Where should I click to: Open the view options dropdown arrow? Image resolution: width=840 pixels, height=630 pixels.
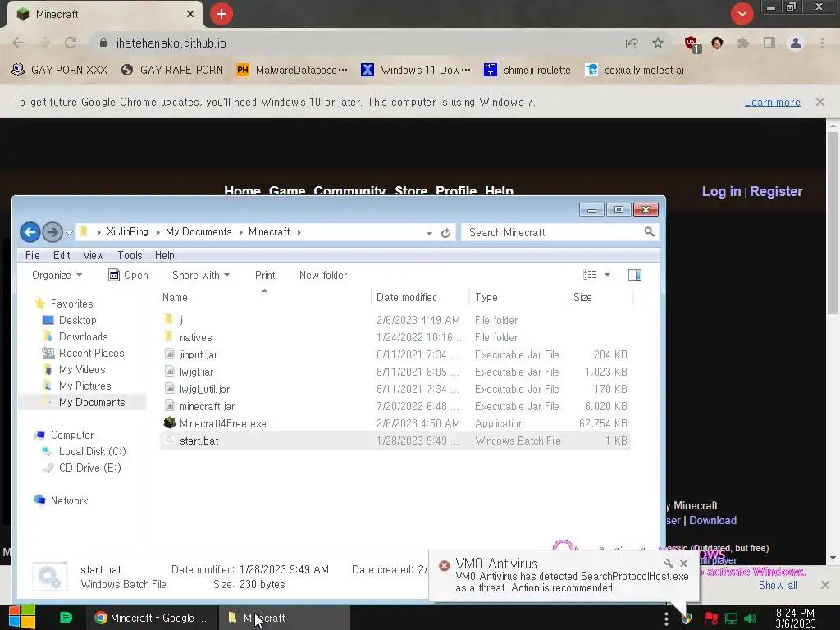pyautogui.click(x=608, y=275)
